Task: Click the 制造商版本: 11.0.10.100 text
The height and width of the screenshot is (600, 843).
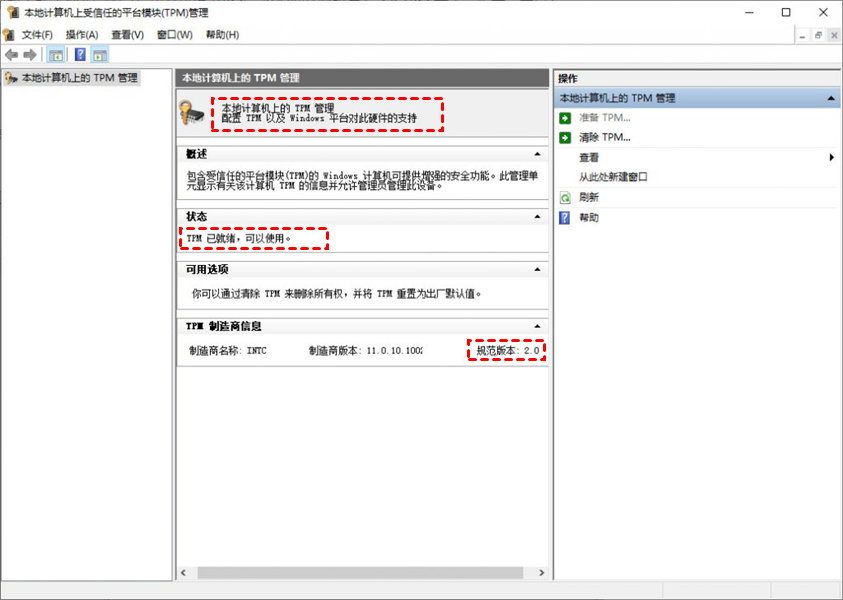Action: click(365, 351)
